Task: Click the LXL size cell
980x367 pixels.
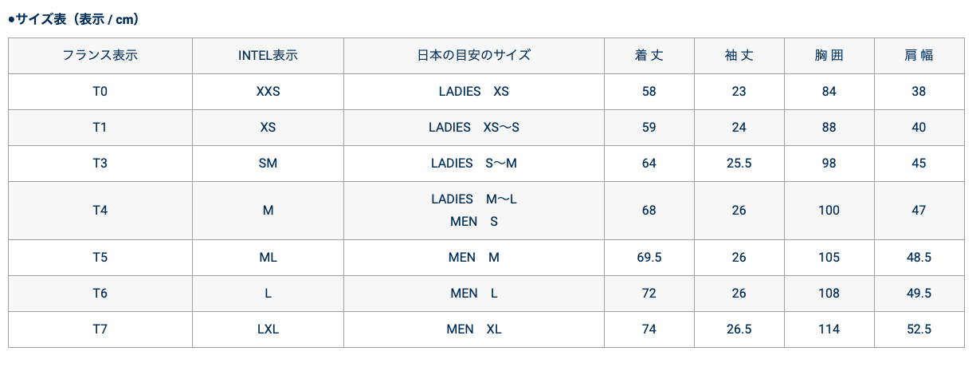Action: [268, 330]
